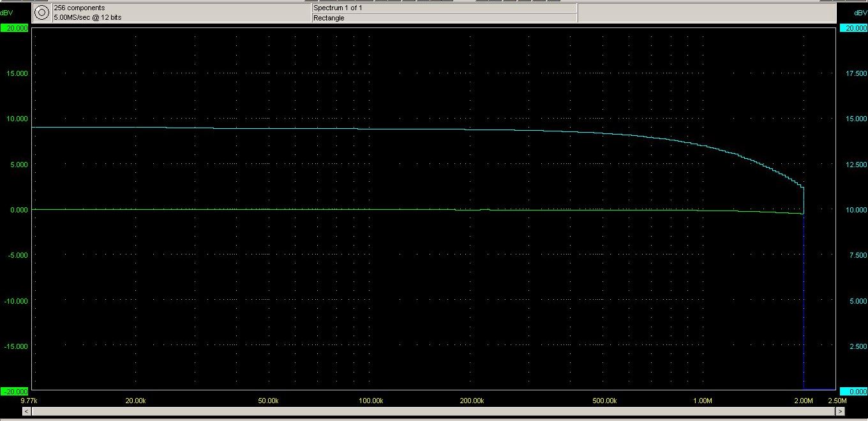Click the 'Rectangle' window type label
The width and height of the screenshot is (868, 421).
329,18
